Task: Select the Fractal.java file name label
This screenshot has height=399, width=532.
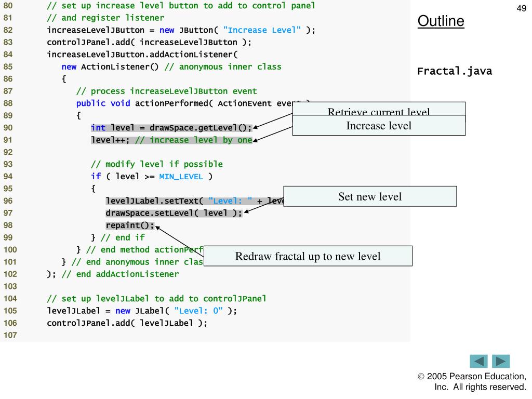Action: click(x=455, y=71)
